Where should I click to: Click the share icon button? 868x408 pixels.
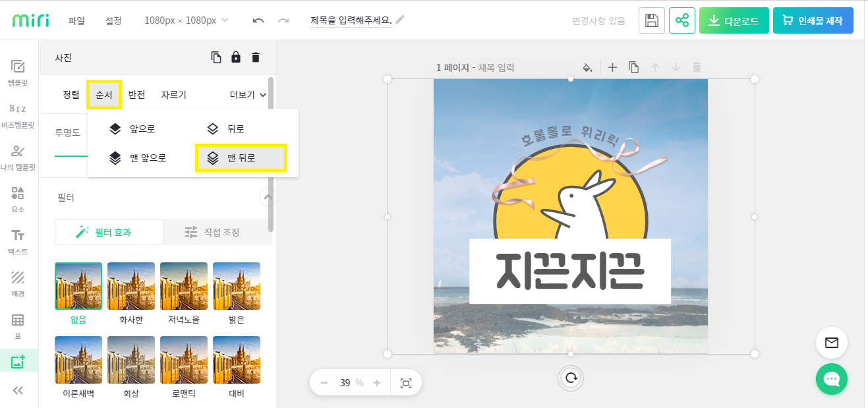click(682, 20)
